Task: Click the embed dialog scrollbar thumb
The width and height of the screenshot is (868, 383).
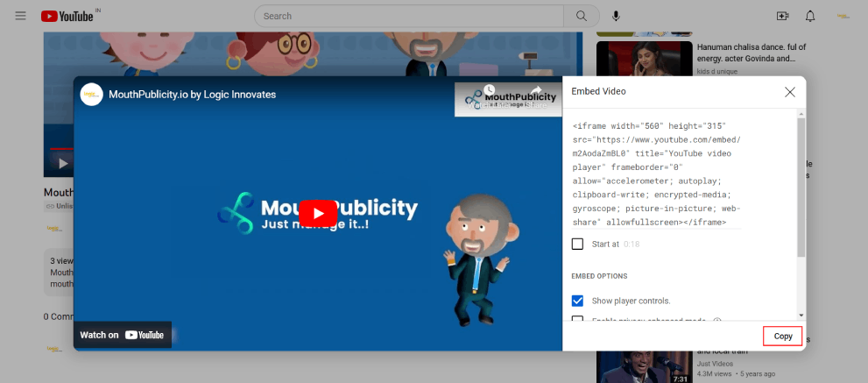Action: 801,188
